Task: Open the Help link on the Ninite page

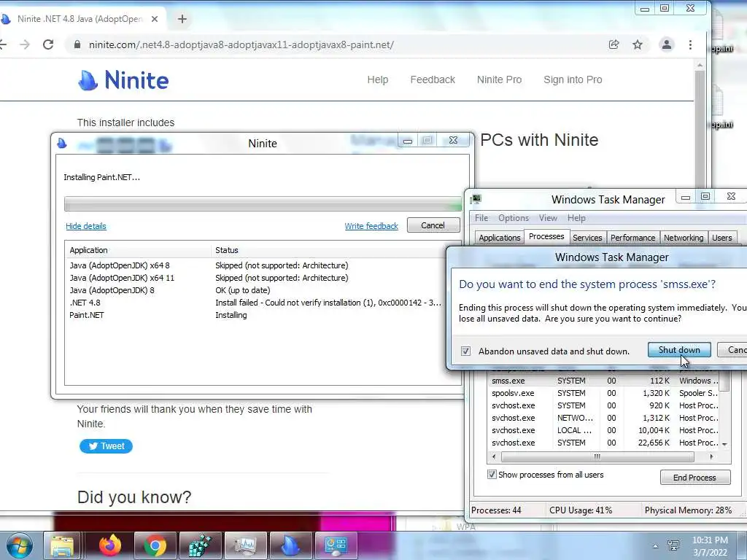Action: 378,79
